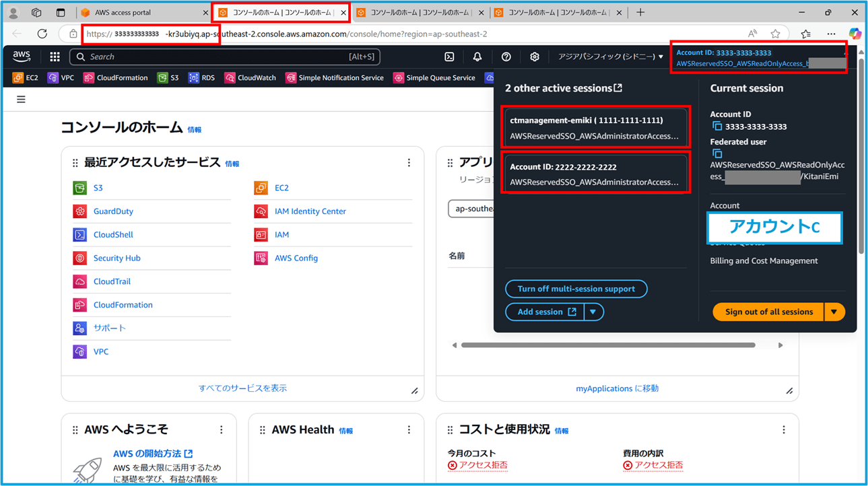Open サポート in recent services list

(x=110, y=328)
